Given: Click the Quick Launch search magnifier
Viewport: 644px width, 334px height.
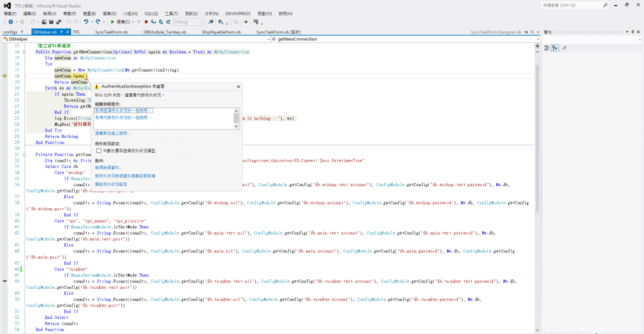Looking at the screenshot, I should coord(606,5).
